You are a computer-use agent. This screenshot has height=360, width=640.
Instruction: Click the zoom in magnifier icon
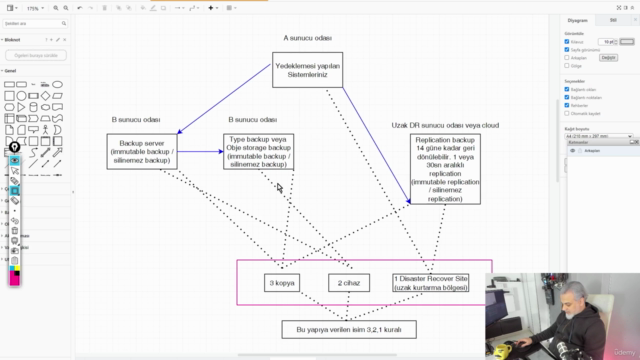tap(56, 8)
